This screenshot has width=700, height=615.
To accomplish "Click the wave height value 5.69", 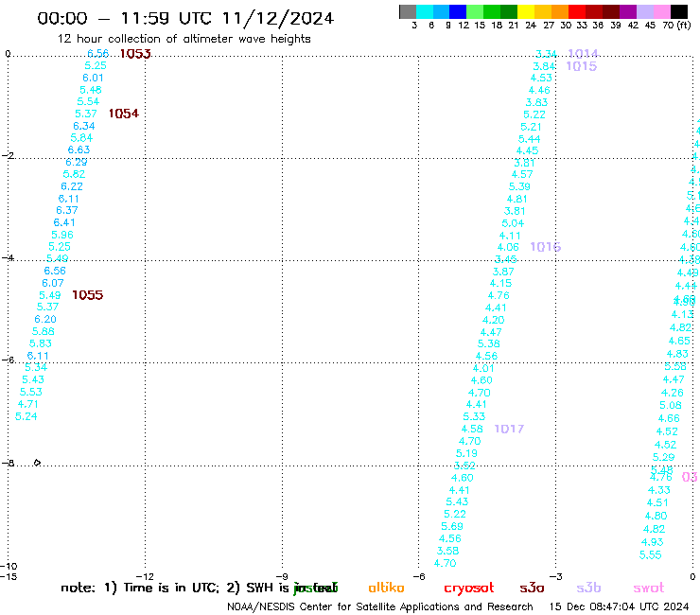I will (452, 526).
